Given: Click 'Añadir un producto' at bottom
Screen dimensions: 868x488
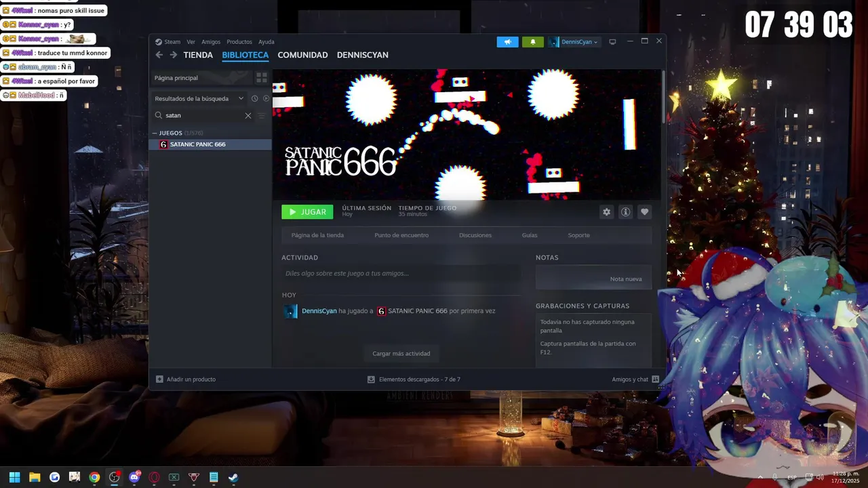Looking at the screenshot, I should pyautogui.click(x=186, y=380).
